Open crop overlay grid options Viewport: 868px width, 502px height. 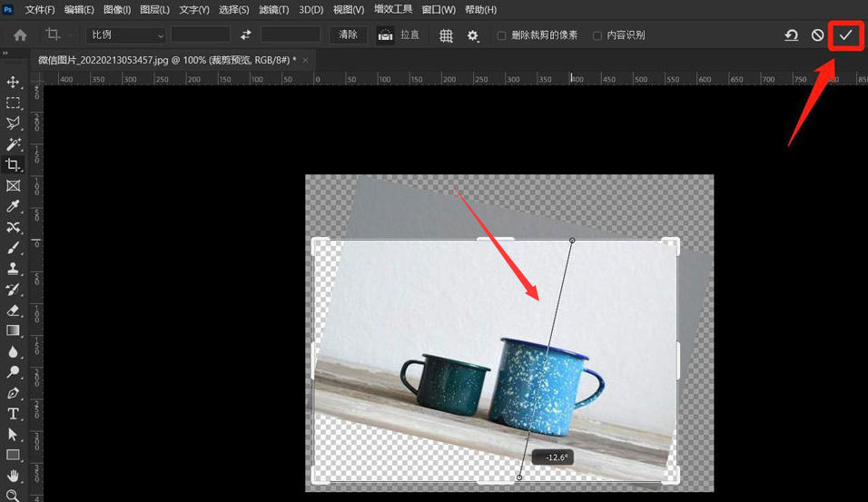pos(446,35)
